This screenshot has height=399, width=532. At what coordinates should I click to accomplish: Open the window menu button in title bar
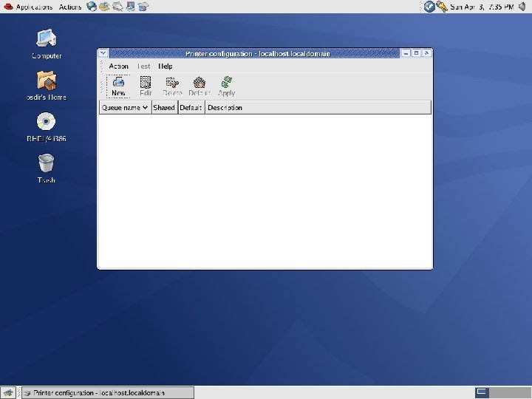coord(103,53)
